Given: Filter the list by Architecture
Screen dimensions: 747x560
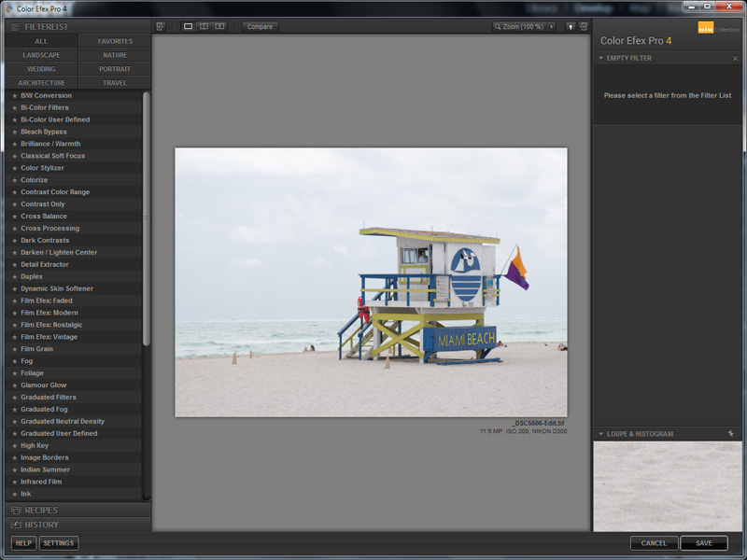Looking at the screenshot, I should coord(41,82).
